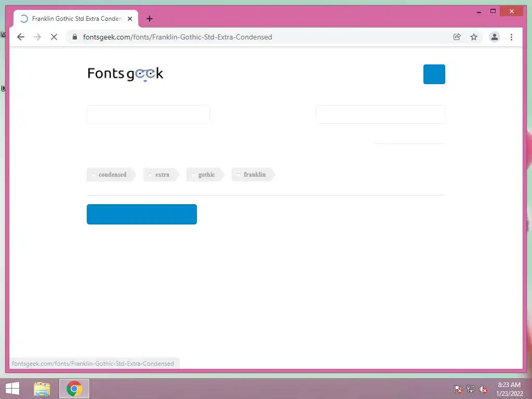532x399 pixels.
Task: Close the Franklin Gothic Std tab
Action: (x=129, y=19)
